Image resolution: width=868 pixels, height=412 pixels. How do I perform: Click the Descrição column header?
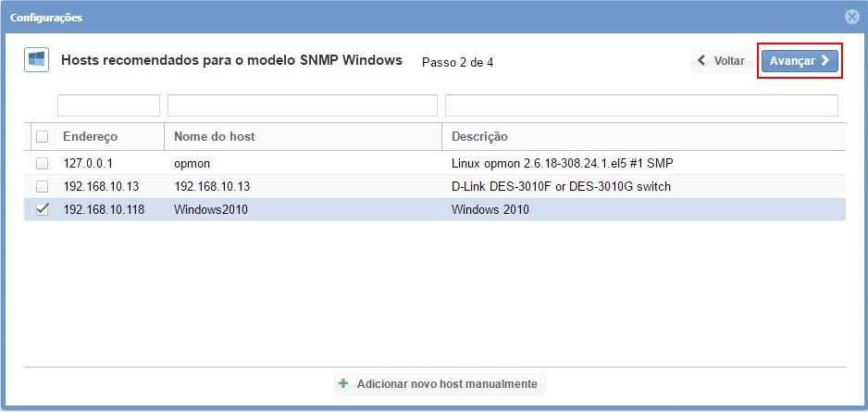[479, 137]
